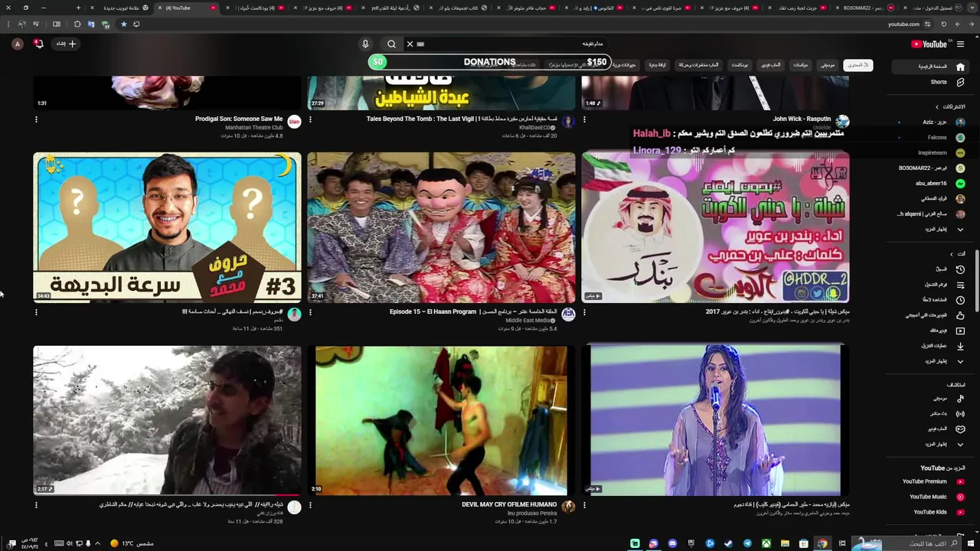Viewport: 980px width, 551px height.
Task: Click the voice search microphone icon
Action: tap(365, 44)
